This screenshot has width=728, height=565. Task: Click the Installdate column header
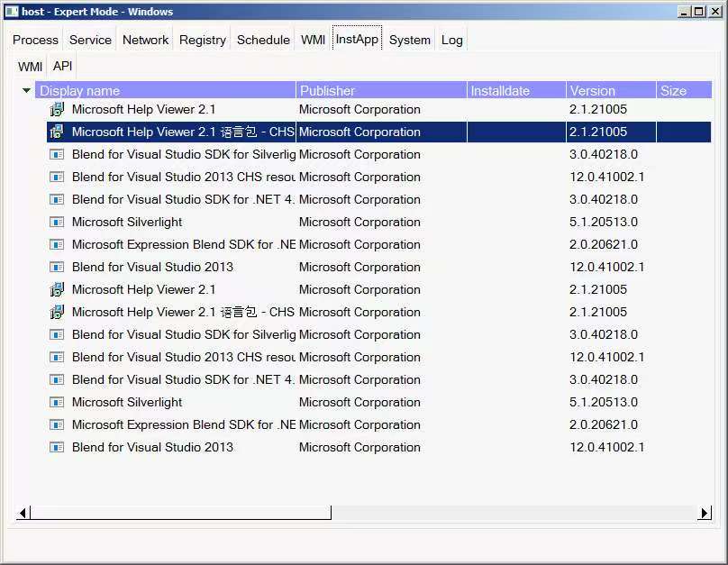(x=516, y=91)
